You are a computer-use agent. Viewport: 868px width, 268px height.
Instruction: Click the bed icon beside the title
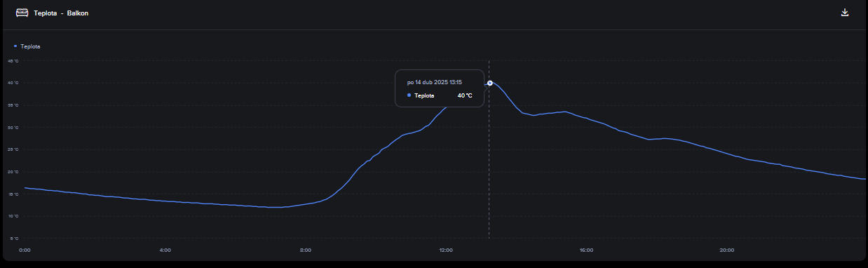[x=22, y=13]
